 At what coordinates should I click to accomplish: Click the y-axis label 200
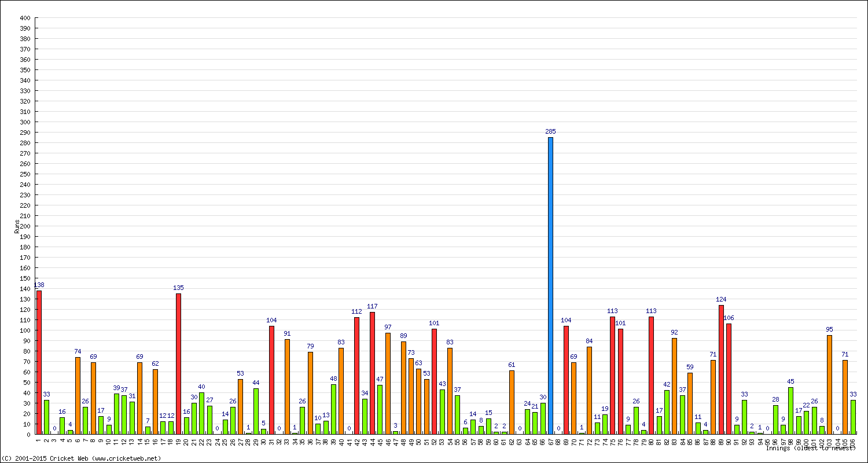[x=24, y=226]
